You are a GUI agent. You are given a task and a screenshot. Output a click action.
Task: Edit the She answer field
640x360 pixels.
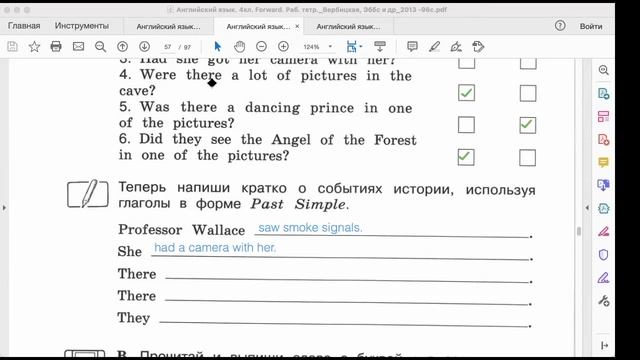[340, 249]
